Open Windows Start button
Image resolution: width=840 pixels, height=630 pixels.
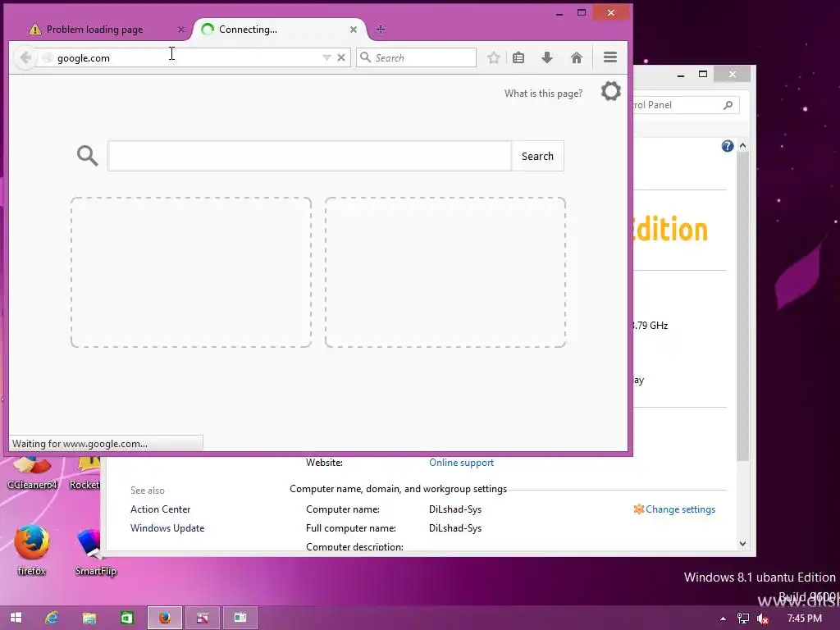click(16, 618)
